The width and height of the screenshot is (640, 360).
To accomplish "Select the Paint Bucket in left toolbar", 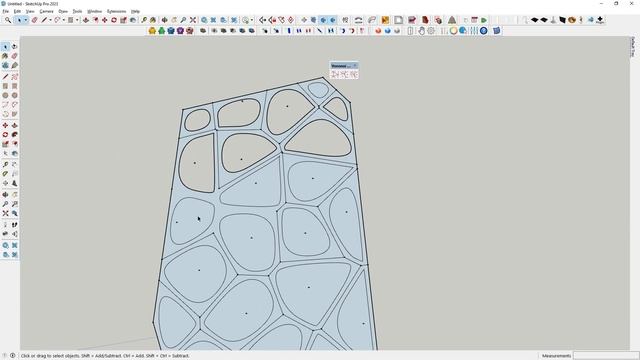I will (x=5, y=56).
